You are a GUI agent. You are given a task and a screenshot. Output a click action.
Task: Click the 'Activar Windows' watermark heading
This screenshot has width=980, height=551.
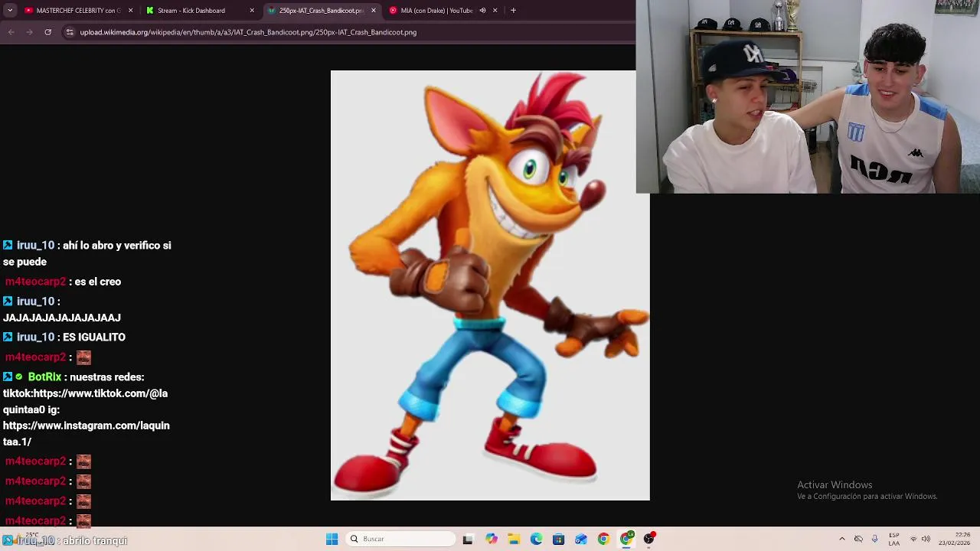point(835,485)
